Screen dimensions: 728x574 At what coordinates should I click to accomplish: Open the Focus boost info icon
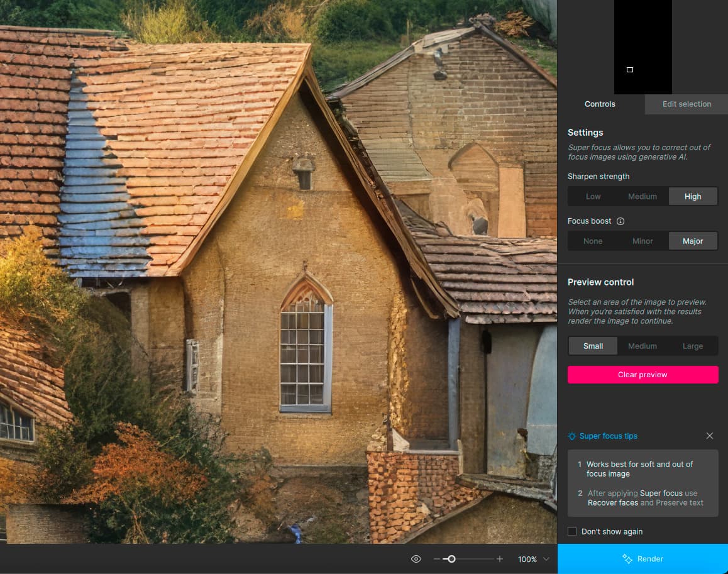click(620, 221)
